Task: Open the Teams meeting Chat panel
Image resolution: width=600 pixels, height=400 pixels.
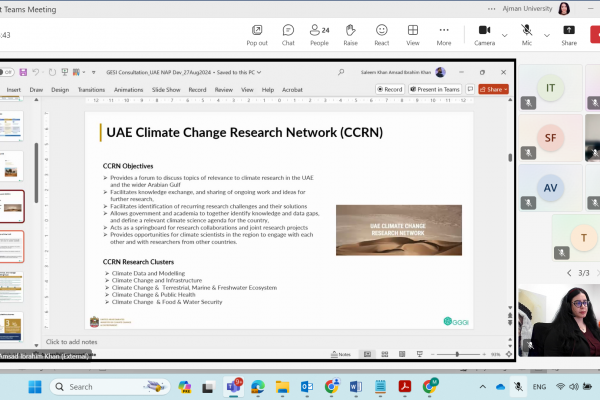Action: click(x=288, y=34)
